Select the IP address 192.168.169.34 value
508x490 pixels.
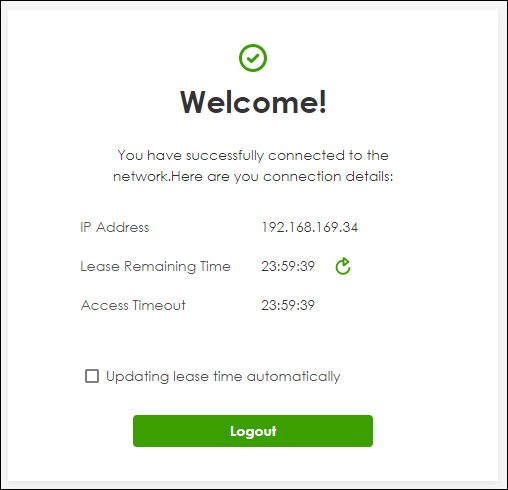pyautogui.click(x=309, y=227)
